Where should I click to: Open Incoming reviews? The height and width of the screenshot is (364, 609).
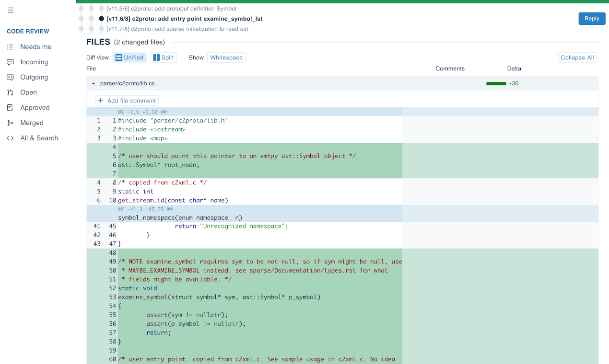pyautogui.click(x=34, y=62)
